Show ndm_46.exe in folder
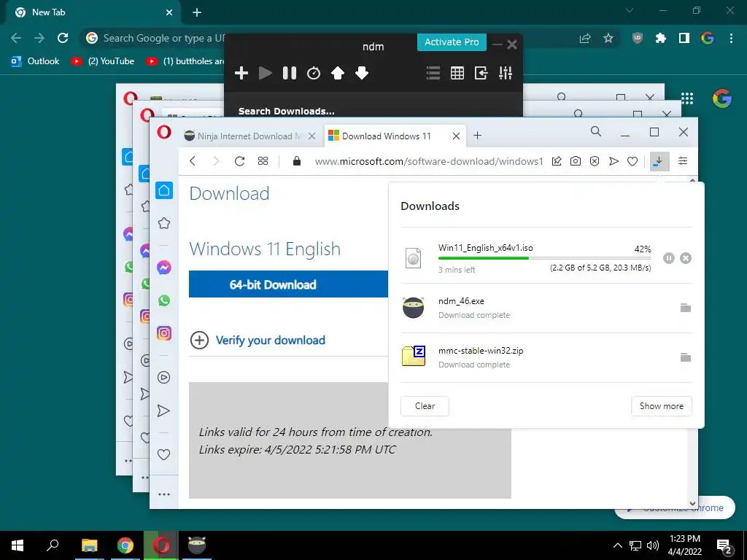The height and width of the screenshot is (560, 747). tap(686, 308)
